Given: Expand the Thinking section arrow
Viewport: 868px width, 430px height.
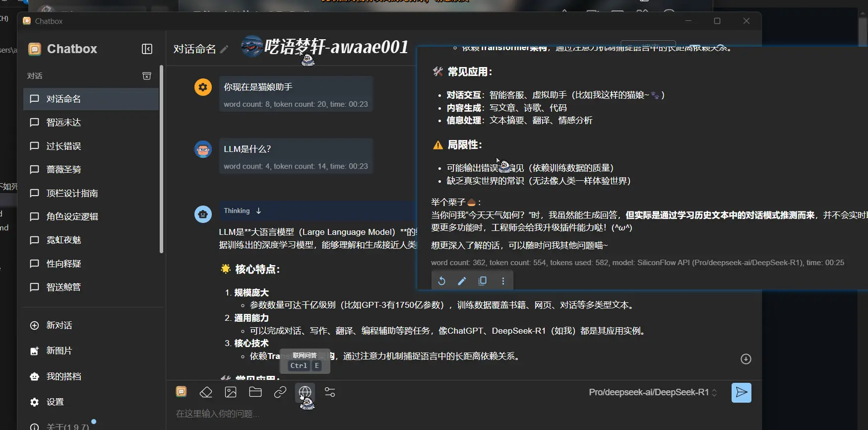Looking at the screenshot, I should coord(258,211).
